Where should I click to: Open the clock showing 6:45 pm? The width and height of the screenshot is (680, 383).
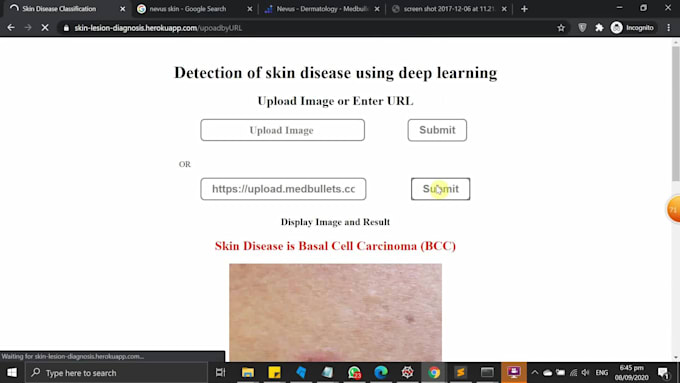pos(631,373)
